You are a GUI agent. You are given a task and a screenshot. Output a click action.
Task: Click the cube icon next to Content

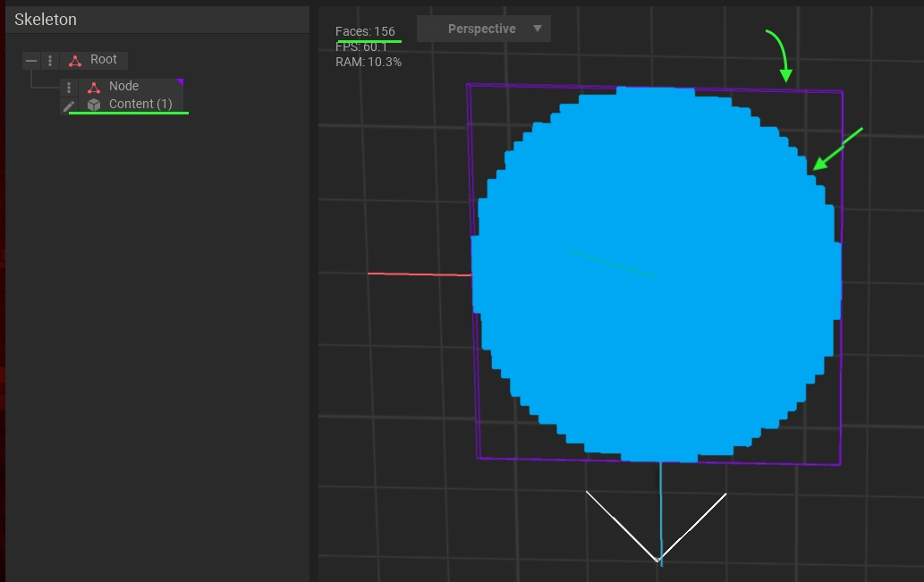pyautogui.click(x=94, y=105)
